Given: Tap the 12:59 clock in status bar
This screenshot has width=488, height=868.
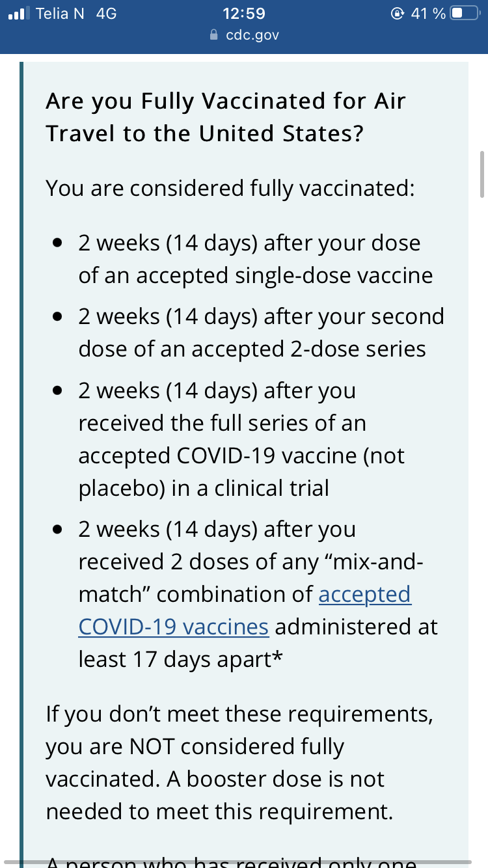Looking at the screenshot, I should (x=244, y=14).
